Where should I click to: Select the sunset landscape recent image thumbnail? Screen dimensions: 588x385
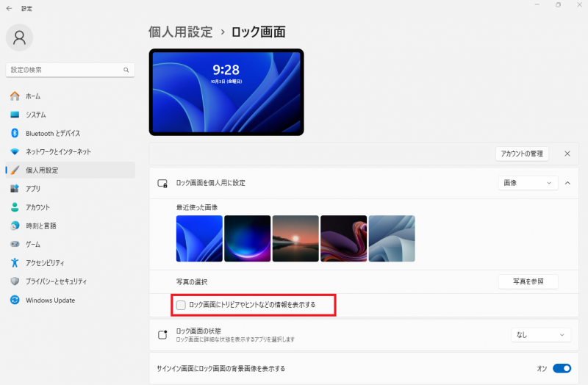[x=295, y=239]
